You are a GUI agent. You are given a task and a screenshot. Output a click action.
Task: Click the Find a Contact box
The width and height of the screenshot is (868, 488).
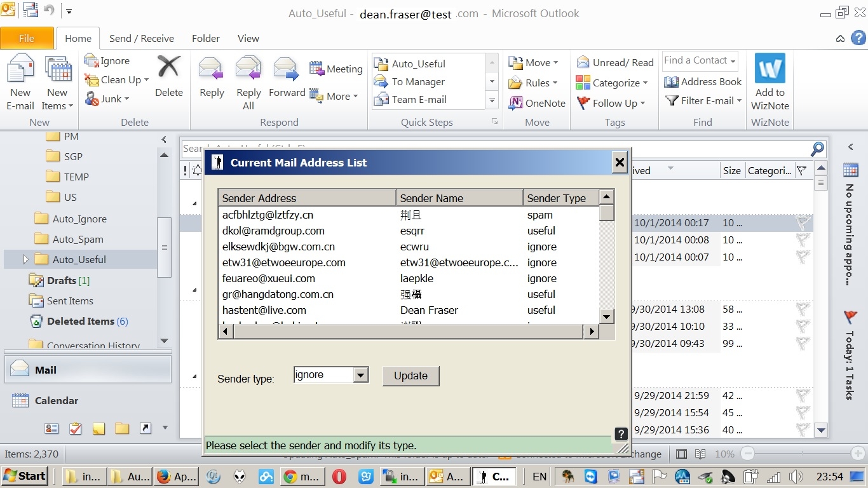(700, 60)
